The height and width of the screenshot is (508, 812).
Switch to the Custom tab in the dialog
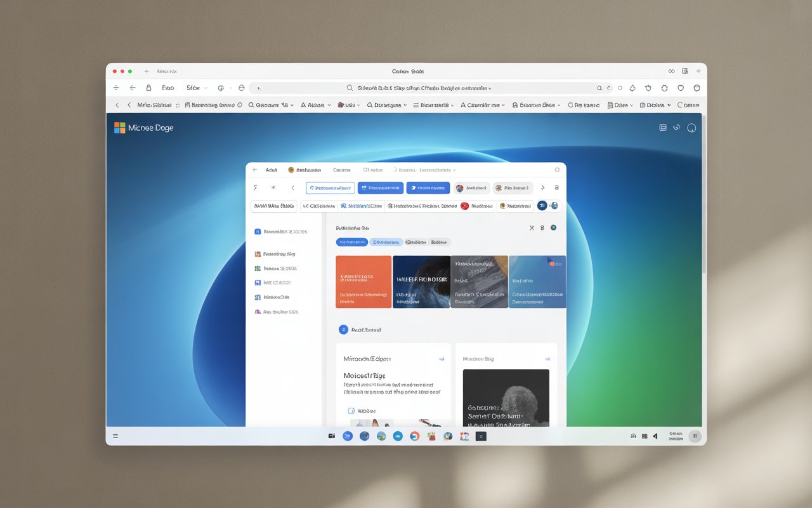[x=341, y=170]
